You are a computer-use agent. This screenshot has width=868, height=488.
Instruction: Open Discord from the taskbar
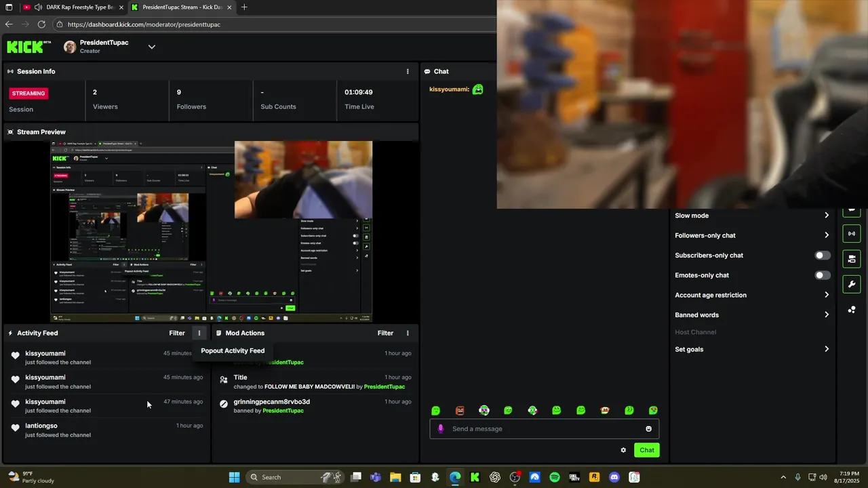614,477
